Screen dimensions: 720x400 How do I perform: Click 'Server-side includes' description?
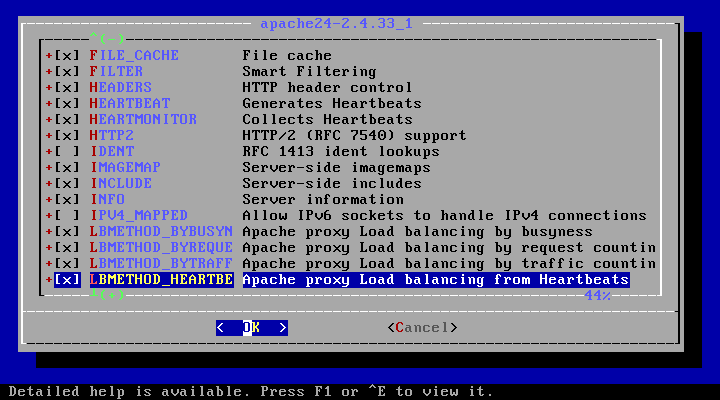(x=332, y=184)
